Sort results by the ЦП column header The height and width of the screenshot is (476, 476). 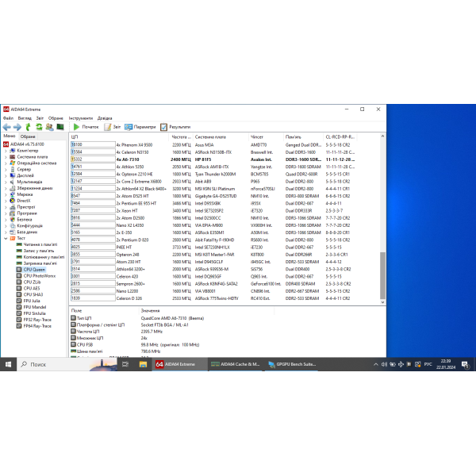119,137
